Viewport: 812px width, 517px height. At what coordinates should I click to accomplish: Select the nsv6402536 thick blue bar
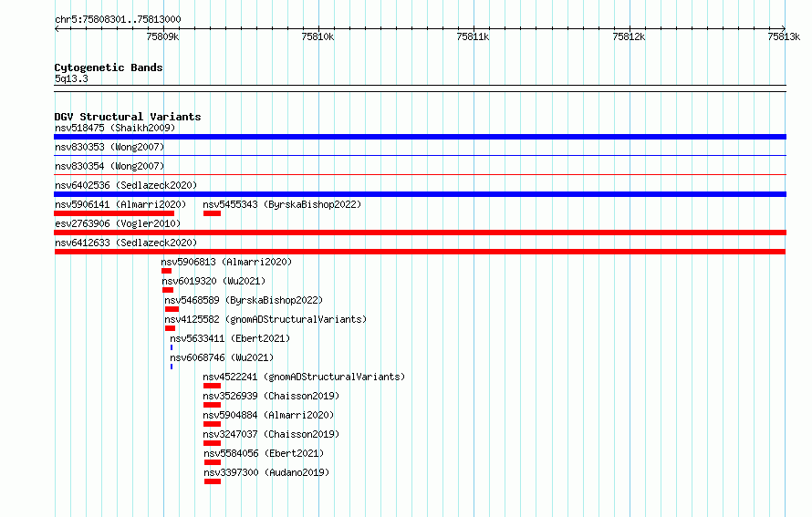click(420, 194)
